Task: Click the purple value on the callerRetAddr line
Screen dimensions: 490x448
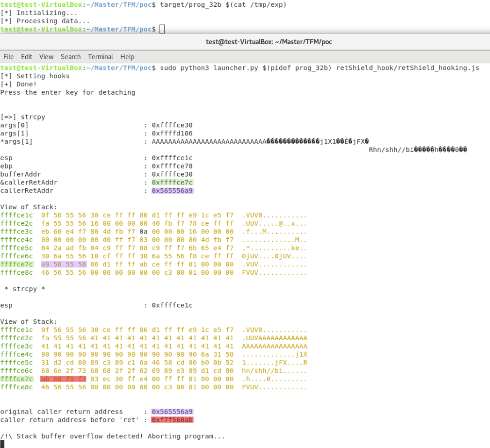Action: [172, 191]
